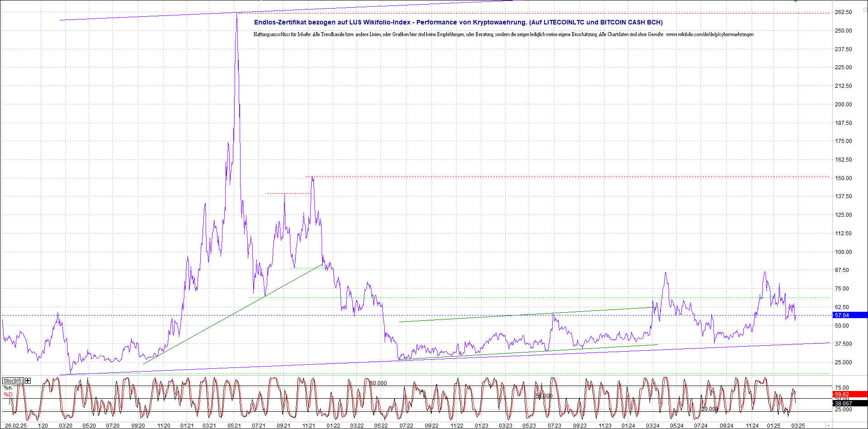Click the 05|21 date axis label
This screenshot has width=868, height=429.
point(234,426)
